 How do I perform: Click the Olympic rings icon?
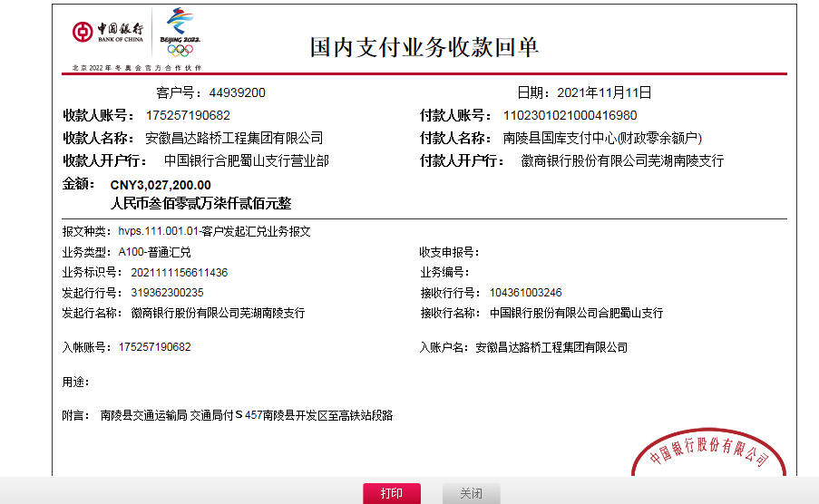(180, 50)
